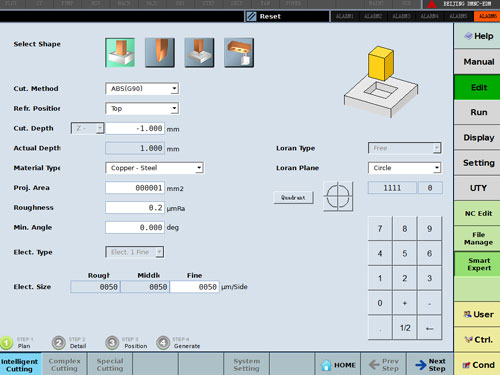Click keypad number 0
Image resolution: width=500 pixels, height=375 pixels.
click(380, 303)
